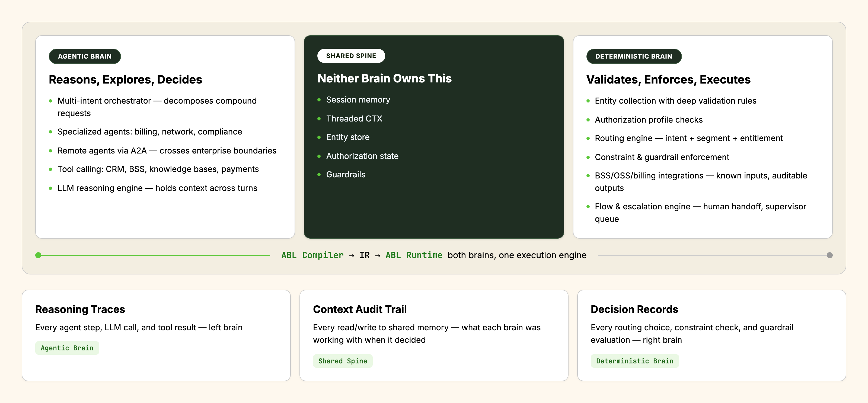Click the 'Deterministic Brain' green tag
Viewport: 868px width, 403px height.
[634, 361]
